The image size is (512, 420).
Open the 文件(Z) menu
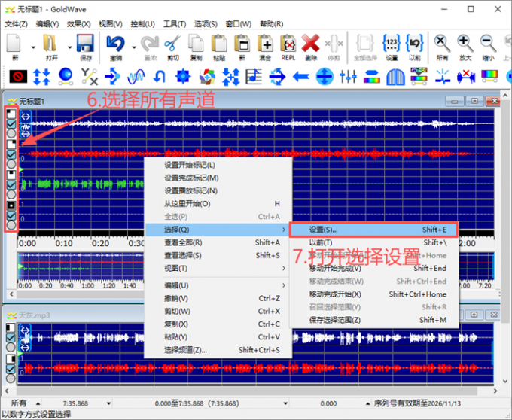(x=16, y=24)
